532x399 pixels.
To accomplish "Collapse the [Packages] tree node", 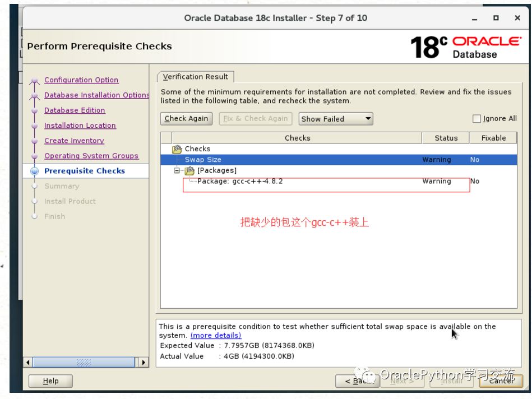I will click(177, 170).
